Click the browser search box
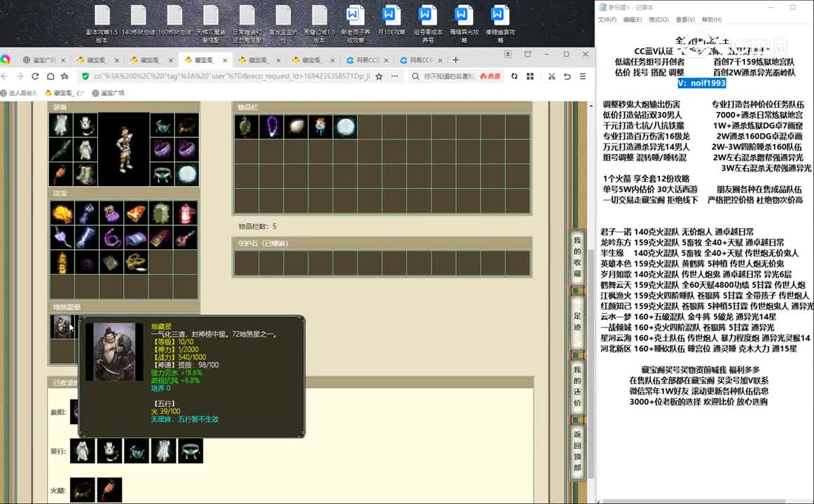The height and width of the screenshot is (504, 814). [449, 76]
